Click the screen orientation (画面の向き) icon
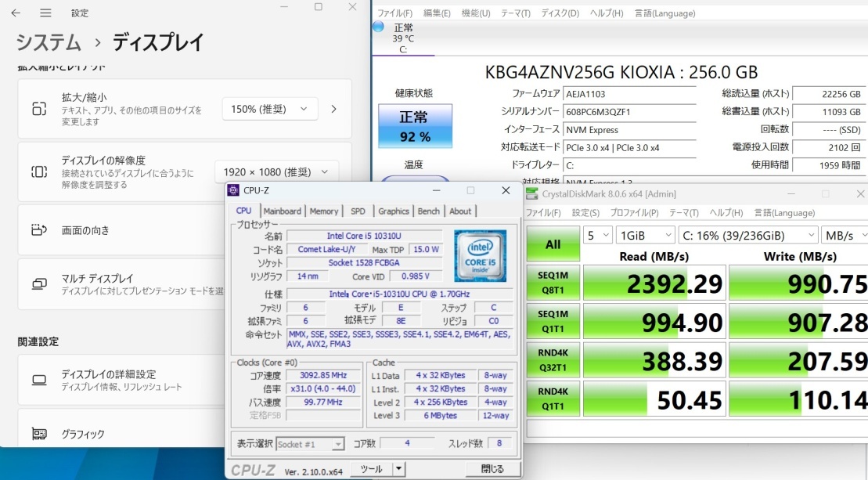 39,229
